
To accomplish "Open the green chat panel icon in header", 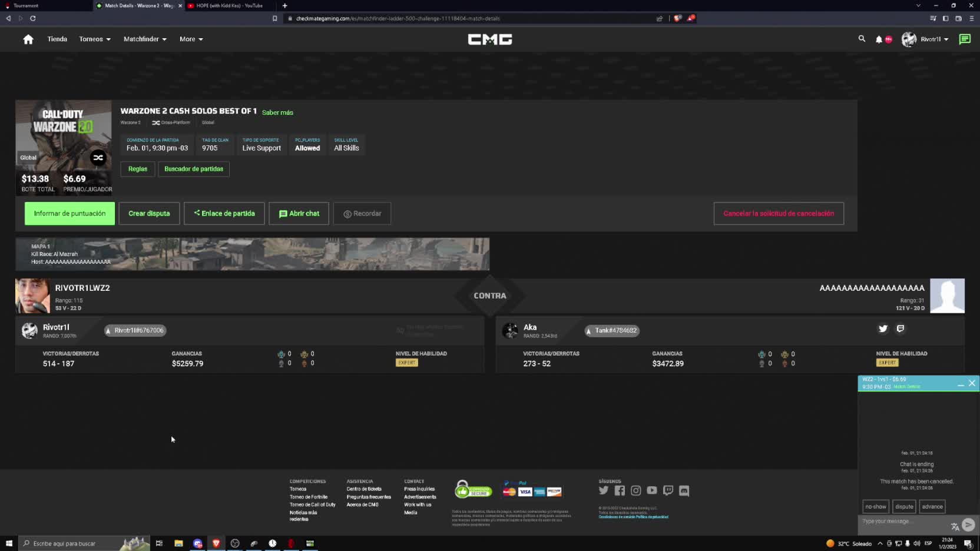I will click(965, 39).
